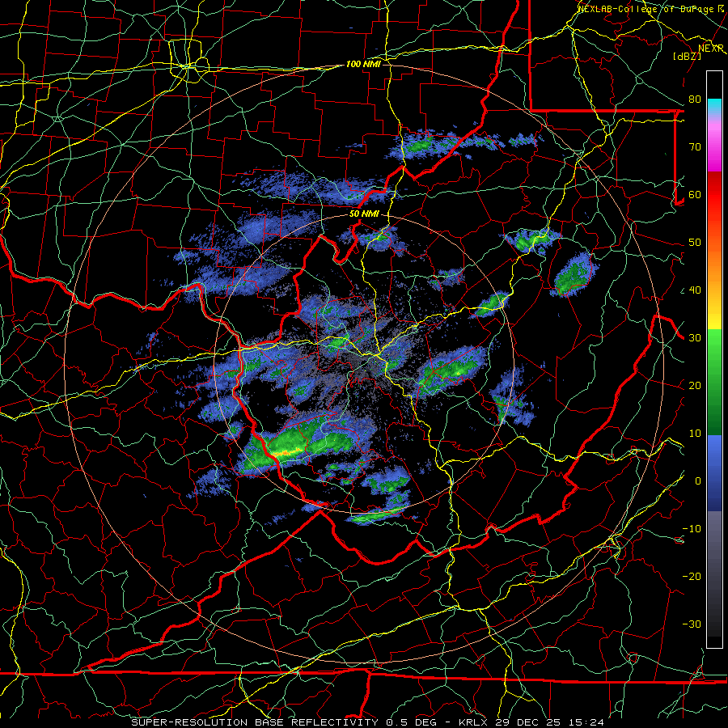Click the -10 value on the dBZ scale
Image resolution: width=728 pixels, height=728 pixels.
[x=692, y=529]
